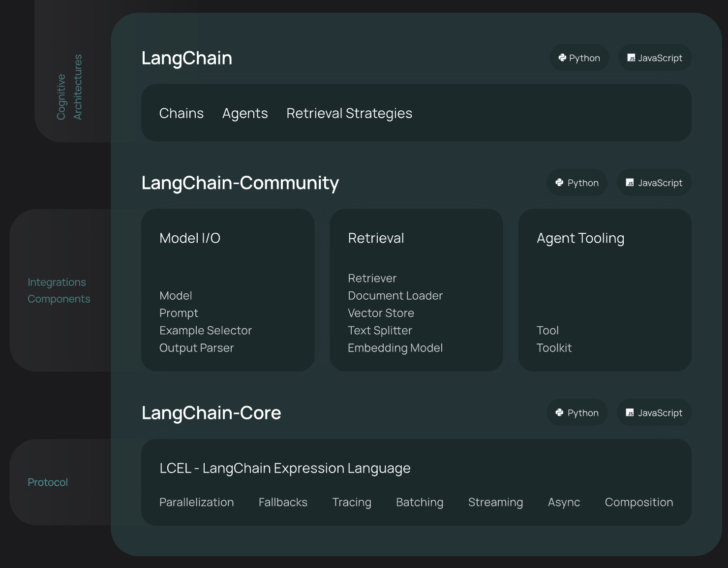Select the Agents item
Image resolution: width=728 pixels, height=568 pixels.
[245, 113]
